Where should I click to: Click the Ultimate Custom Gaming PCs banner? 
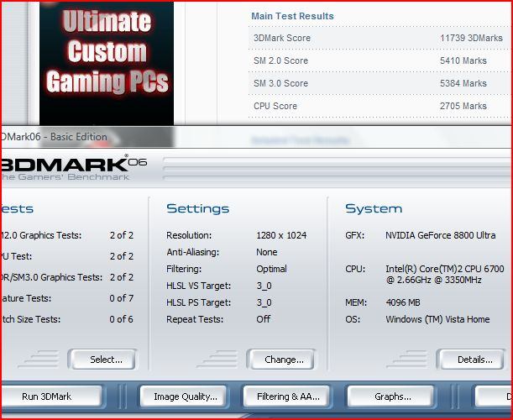pyautogui.click(x=107, y=63)
